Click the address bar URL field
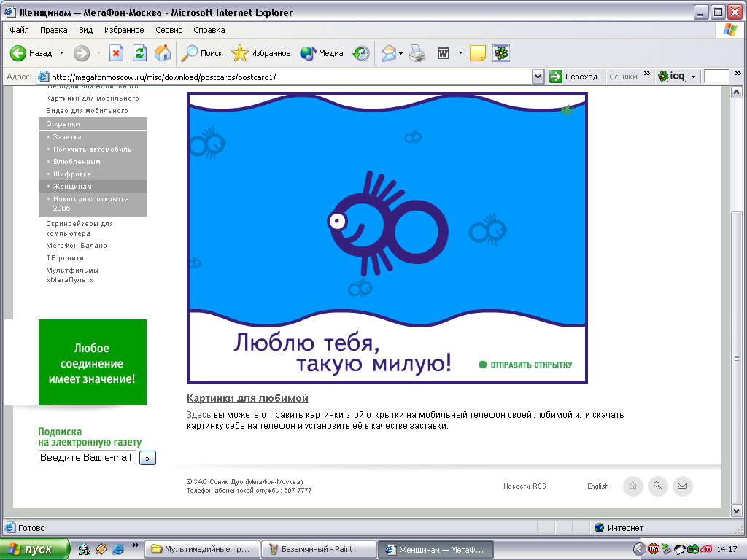This screenshot has width=747, height=560. pos(285,77)
